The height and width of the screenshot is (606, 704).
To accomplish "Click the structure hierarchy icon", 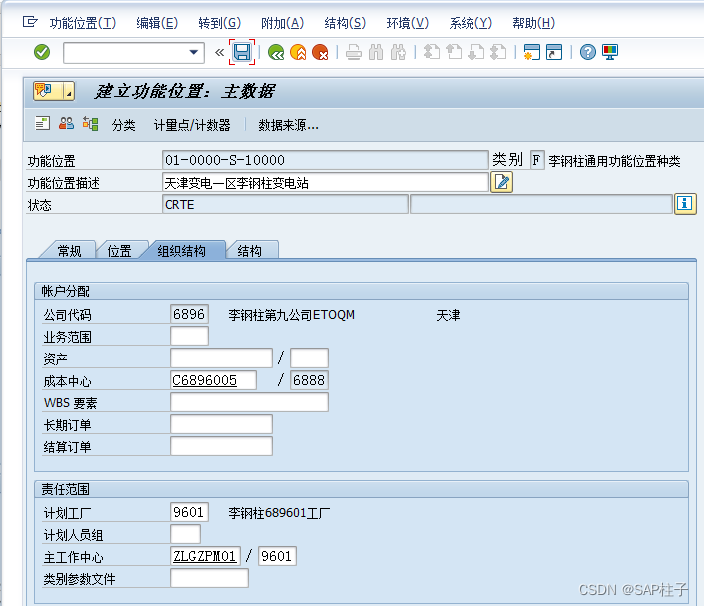I will point(90,123).
